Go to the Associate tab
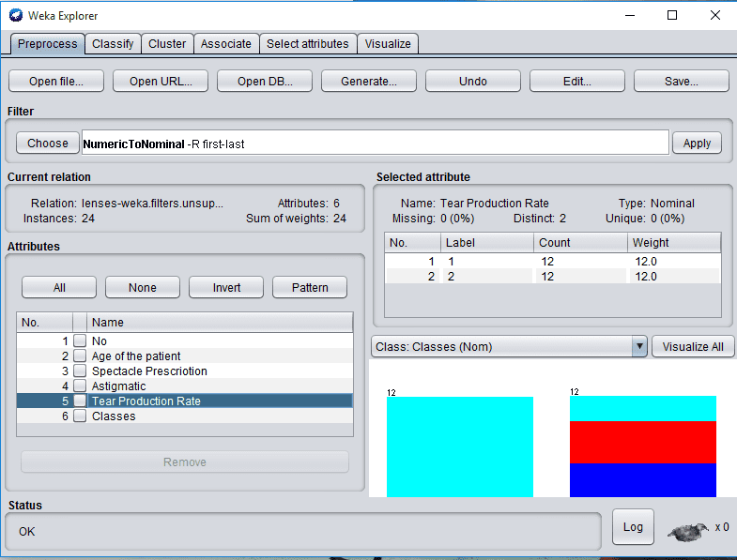The height and width of the screenshot is (560, 737). tap(226, 44)
